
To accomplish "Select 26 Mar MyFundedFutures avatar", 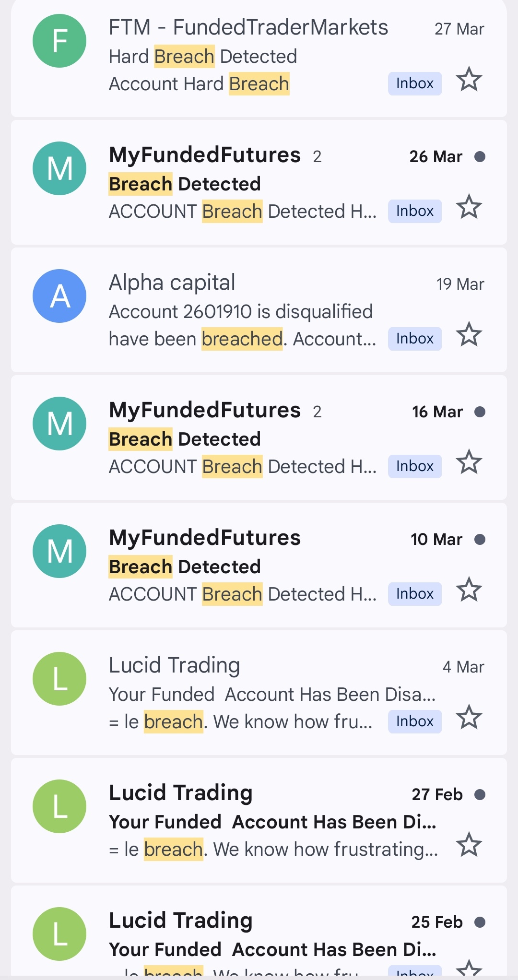I will (59, 168).
